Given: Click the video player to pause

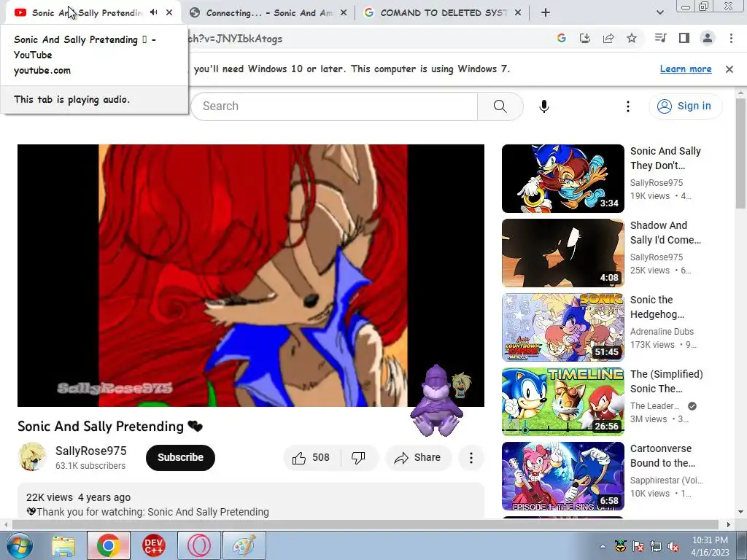Looking at the screenshot, I should 251,275.
